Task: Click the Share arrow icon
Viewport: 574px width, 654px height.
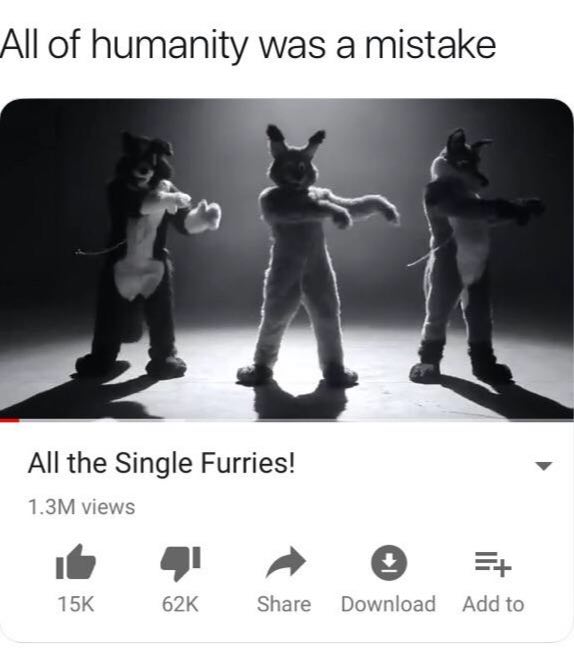Action: click(x=286, y=562)
